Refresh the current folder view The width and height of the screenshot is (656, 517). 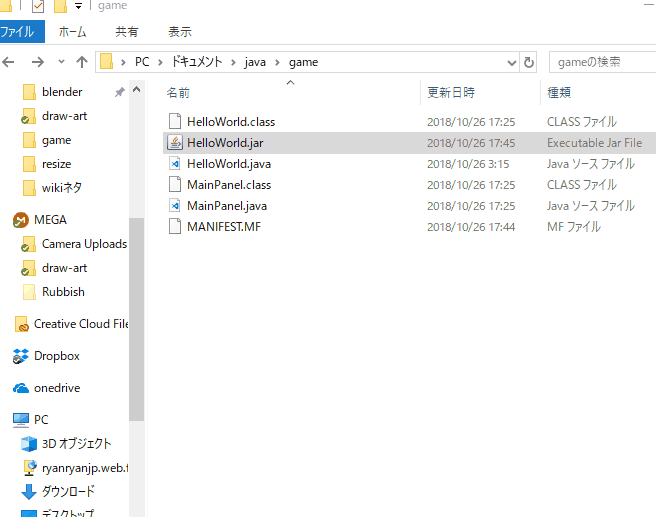(x=528, y=62)
